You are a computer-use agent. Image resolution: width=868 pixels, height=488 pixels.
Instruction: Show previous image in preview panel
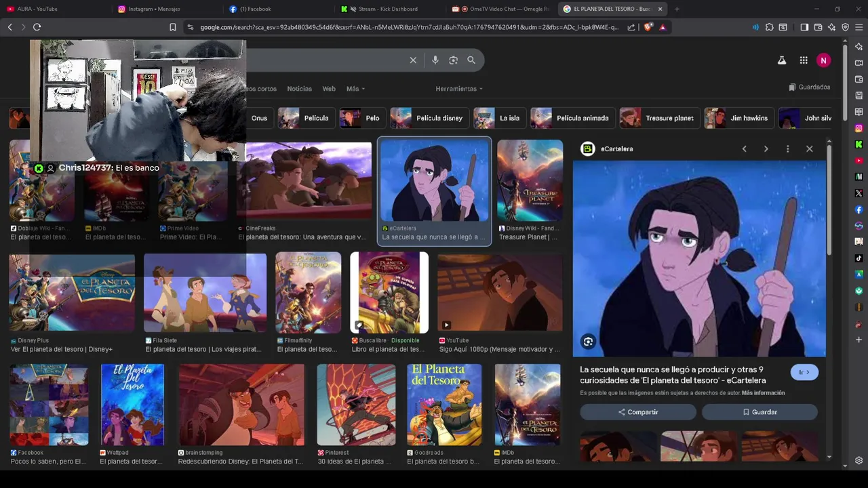pos(744,149)
